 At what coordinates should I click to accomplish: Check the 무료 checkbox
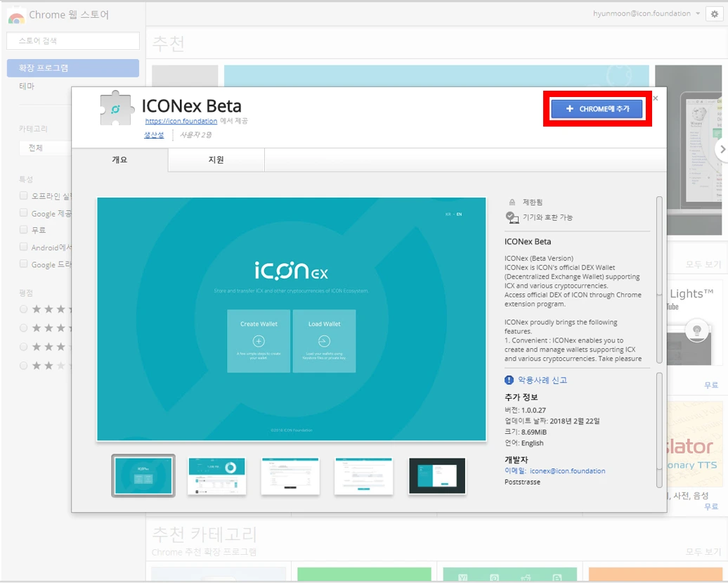coord(23,229)
